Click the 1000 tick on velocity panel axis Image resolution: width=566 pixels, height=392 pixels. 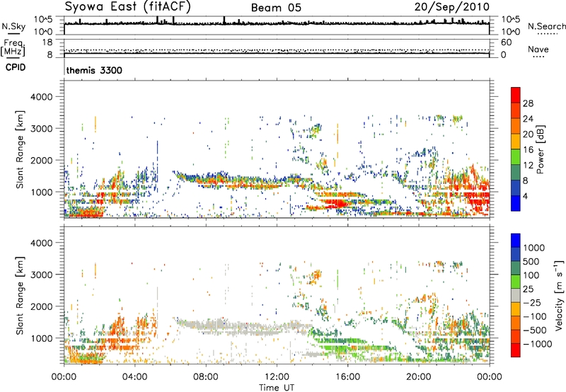pyautogui.click(x=41, y=338)
